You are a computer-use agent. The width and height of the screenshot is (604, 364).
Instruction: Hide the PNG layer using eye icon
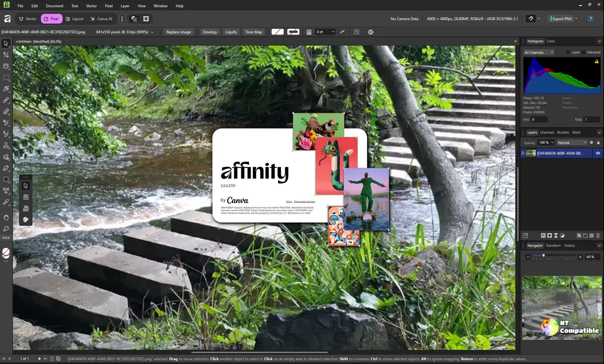[598, 153]
